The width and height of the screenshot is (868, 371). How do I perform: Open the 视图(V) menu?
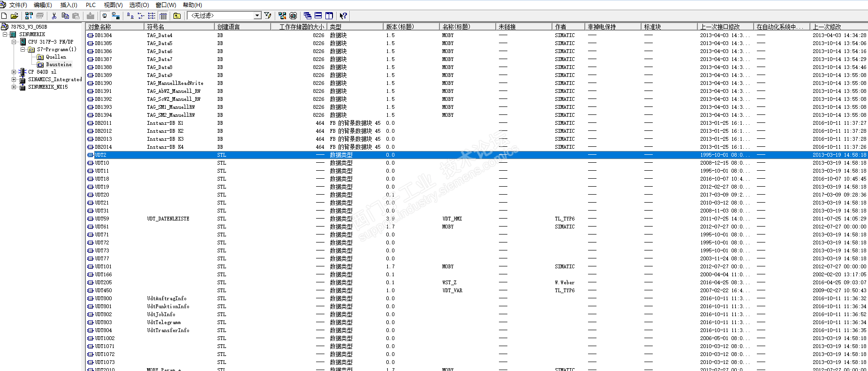coord(113,5)
